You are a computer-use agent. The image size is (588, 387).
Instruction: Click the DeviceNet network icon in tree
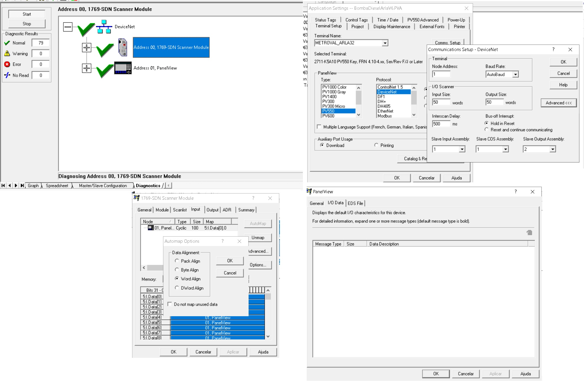click(104, 27)
